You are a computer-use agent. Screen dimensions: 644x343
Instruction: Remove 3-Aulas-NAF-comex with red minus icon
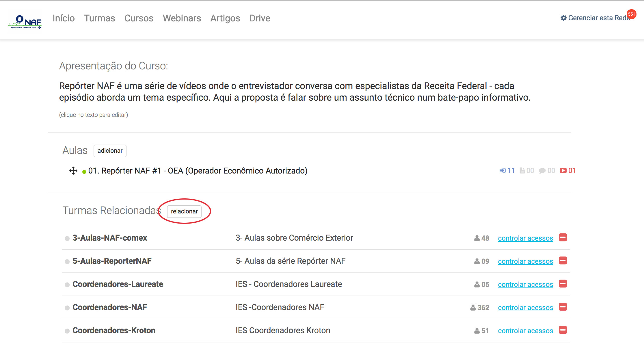(563, 238)
